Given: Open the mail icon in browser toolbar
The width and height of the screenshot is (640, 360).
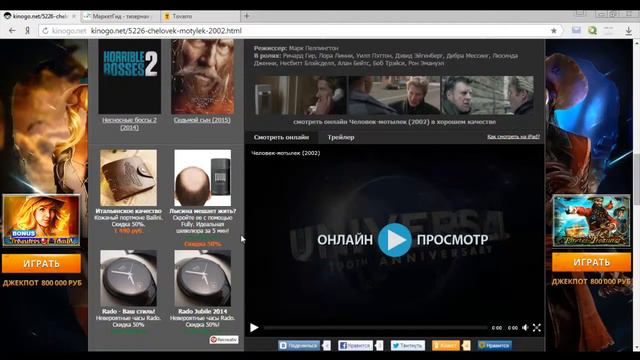Looking at the screenshot, I should coord(576,30).
